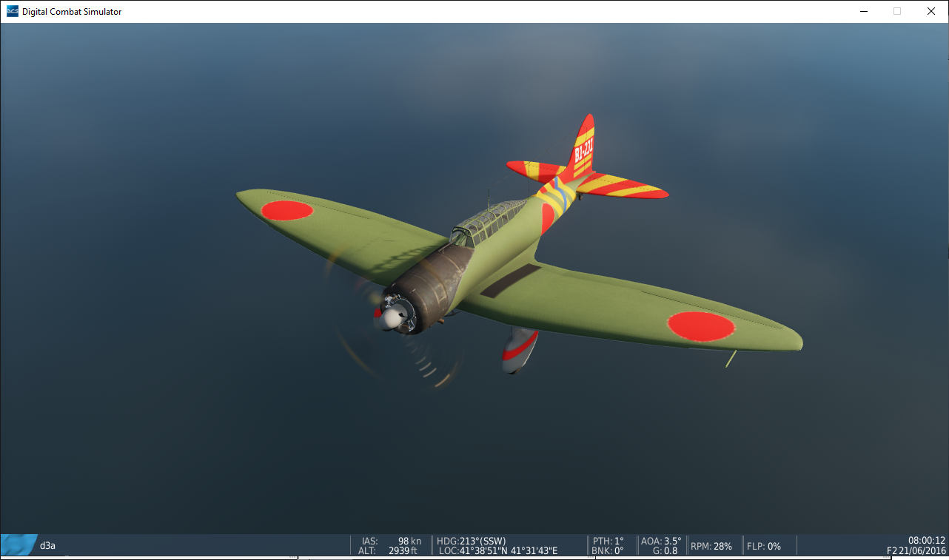Screen dimensions: 949x560
Task: Click the red roundel on left wing
Action: (286, 210)
